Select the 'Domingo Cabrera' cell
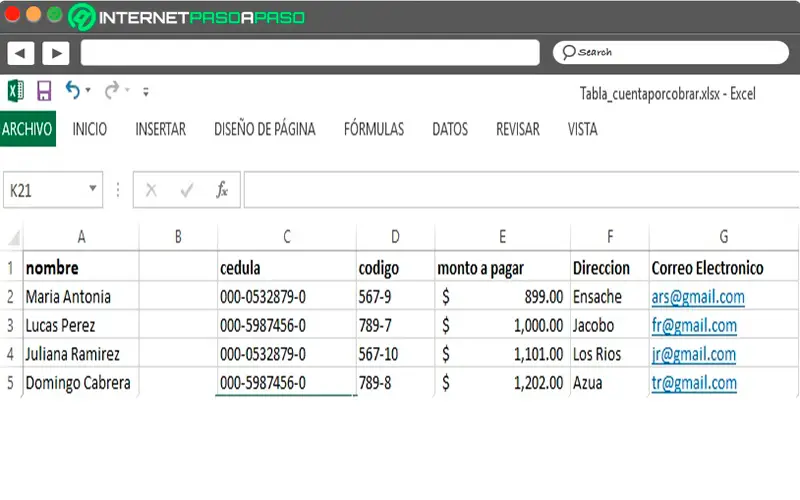800x500 pixels. (x=81, y=383)
